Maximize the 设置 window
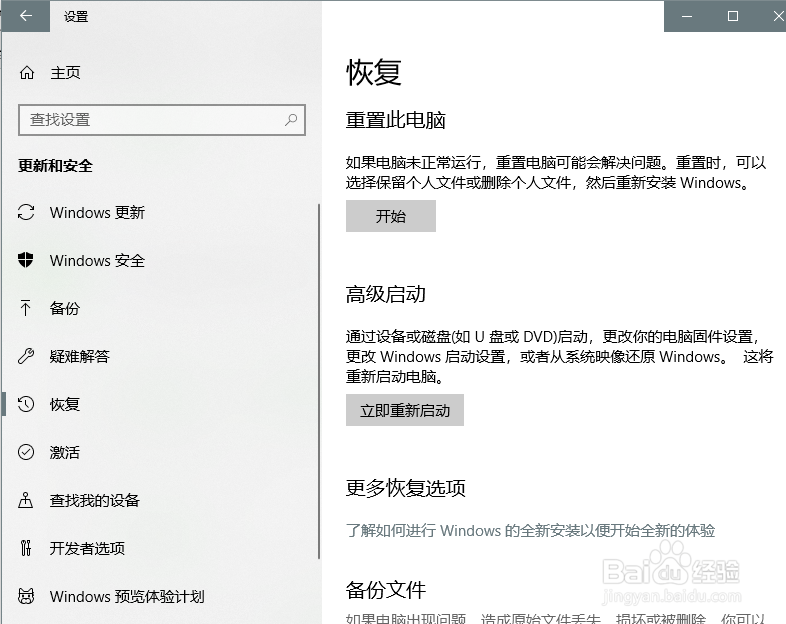This screenshot has height=624, width=786. (x=732, y=16)
